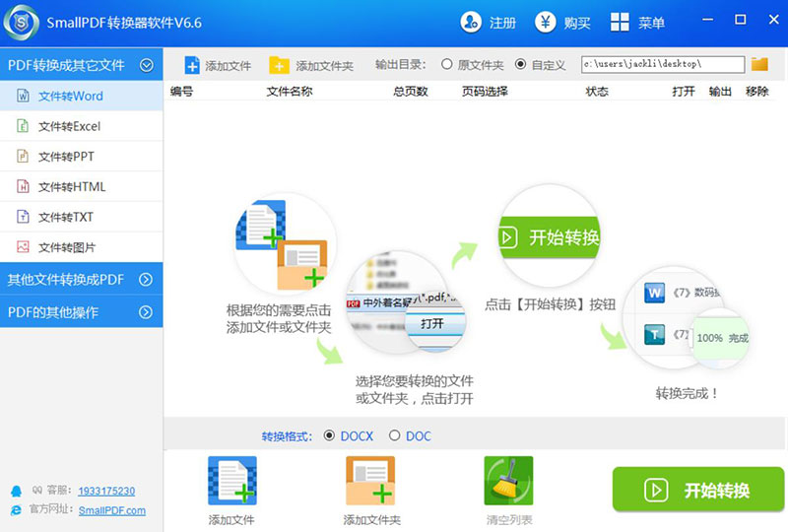Select 文件转HTML in sidebar
The width and height of the screenshot is (788, 532).
pyautogui.click(x=82, y=186)
